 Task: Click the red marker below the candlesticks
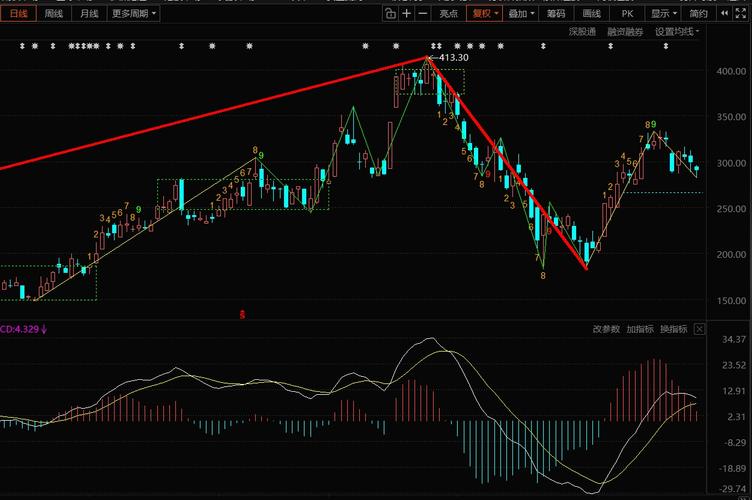pos(242,315)
